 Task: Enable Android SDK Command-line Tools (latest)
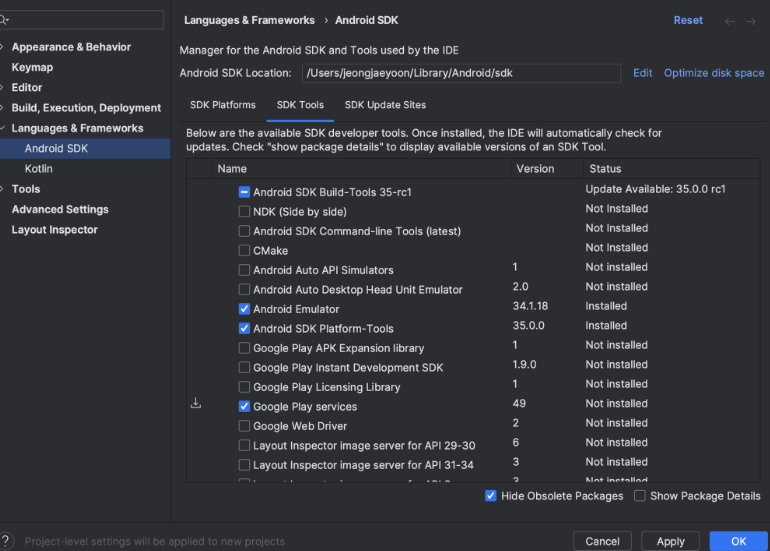click(x=244, y=231)
